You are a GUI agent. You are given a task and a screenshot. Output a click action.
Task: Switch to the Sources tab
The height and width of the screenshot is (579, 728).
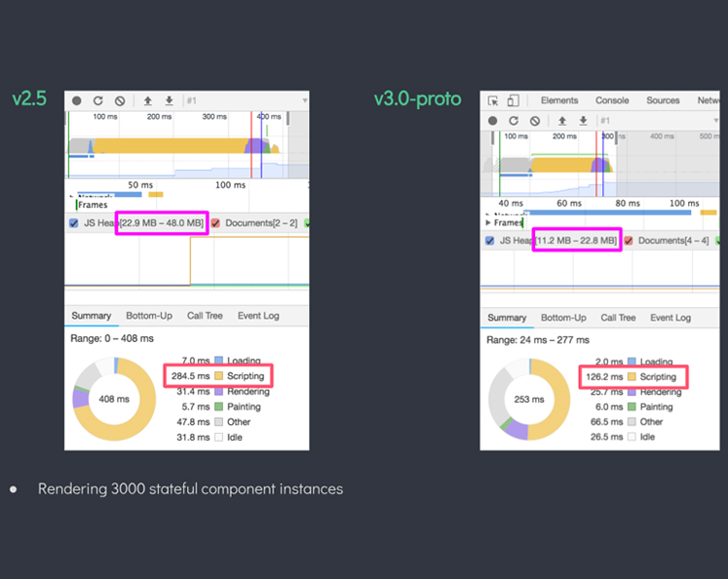663,100
